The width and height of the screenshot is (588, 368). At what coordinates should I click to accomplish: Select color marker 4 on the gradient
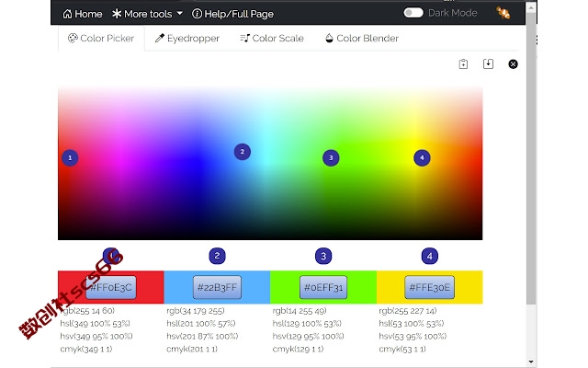[422, 157]
